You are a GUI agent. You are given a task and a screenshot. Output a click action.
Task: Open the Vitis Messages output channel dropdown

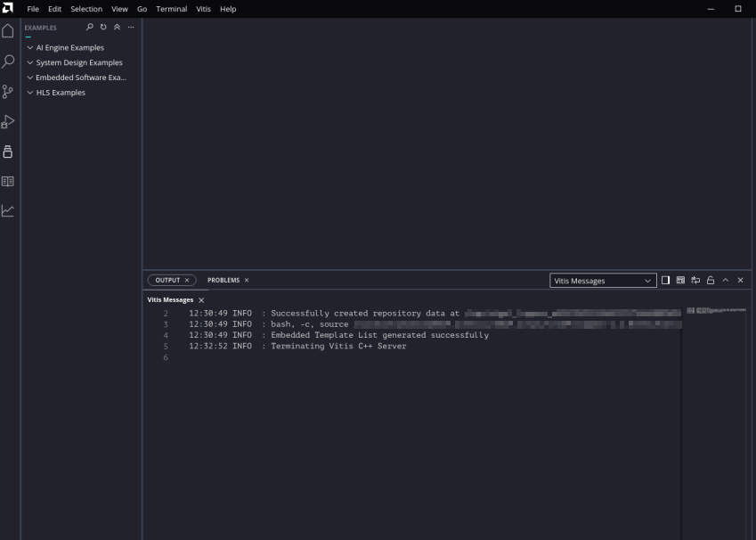603,281
